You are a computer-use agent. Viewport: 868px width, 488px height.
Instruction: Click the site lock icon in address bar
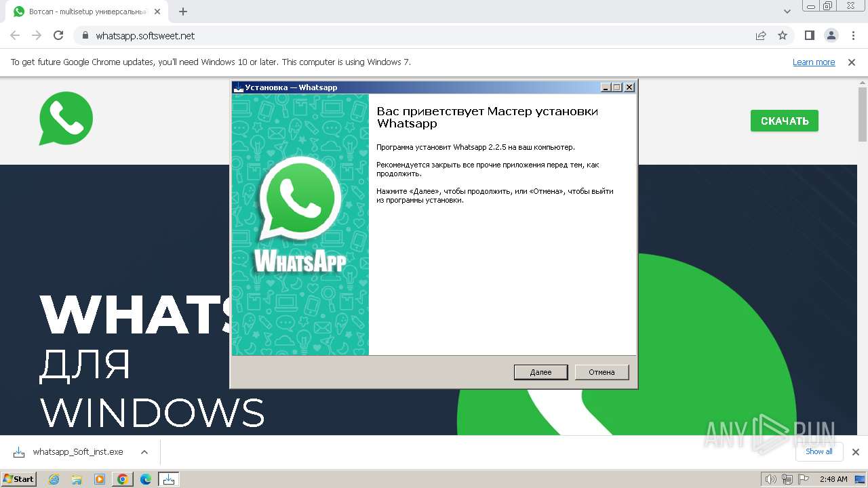pyautogui.click(x=85, y=36)
